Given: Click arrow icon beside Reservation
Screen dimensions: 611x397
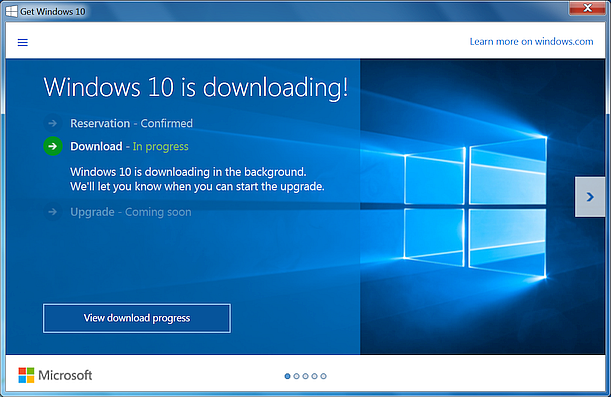Looking at the screenshot, I should tap(53, 124).
